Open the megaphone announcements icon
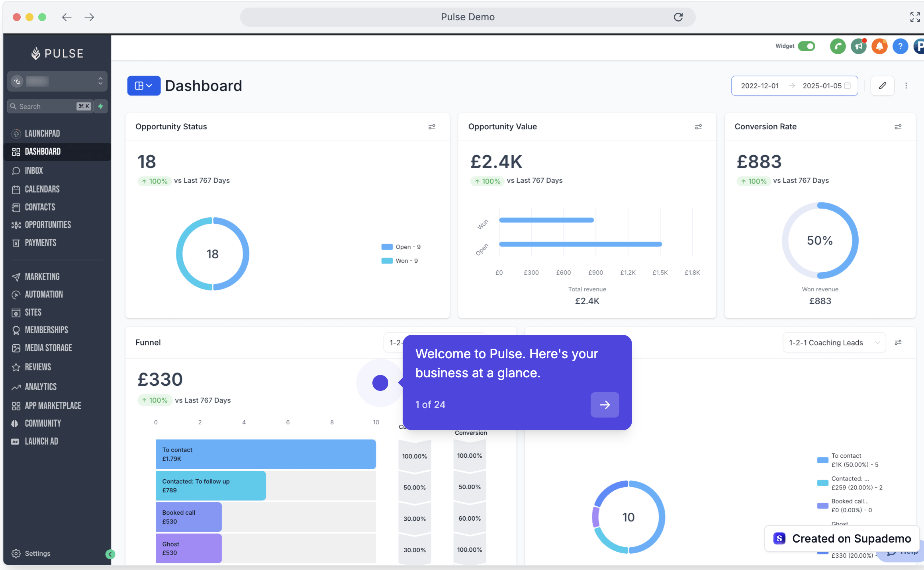 tap(859, 46)
